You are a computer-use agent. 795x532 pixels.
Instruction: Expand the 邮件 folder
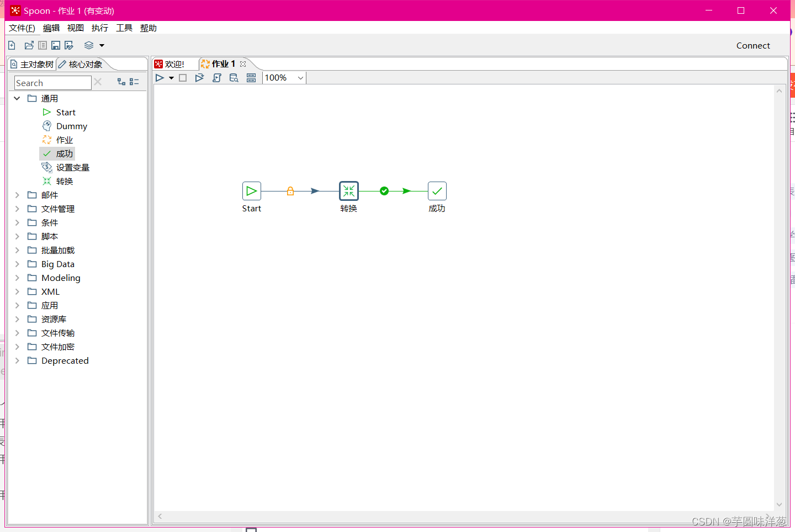point(17,195)
